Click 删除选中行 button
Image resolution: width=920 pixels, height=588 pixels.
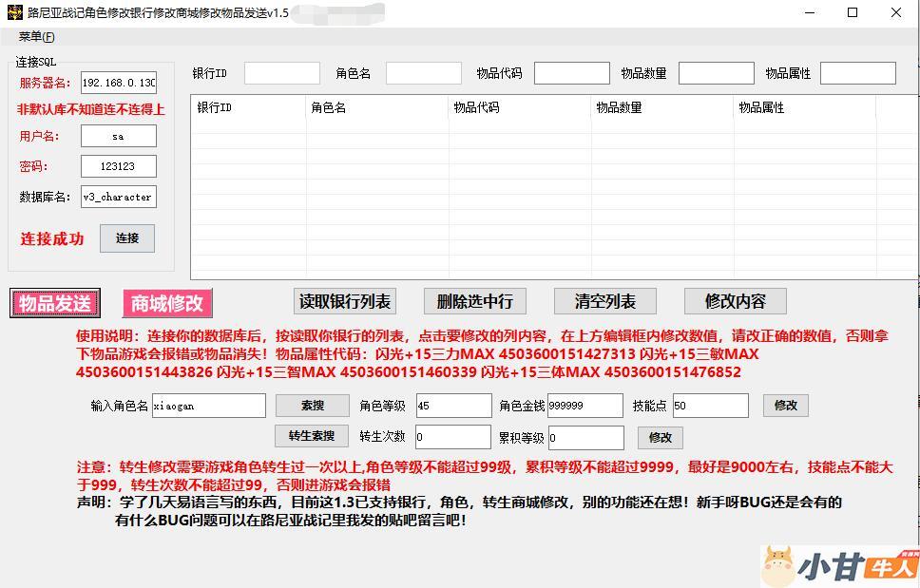pyautogui.click(x=474, y=302)
